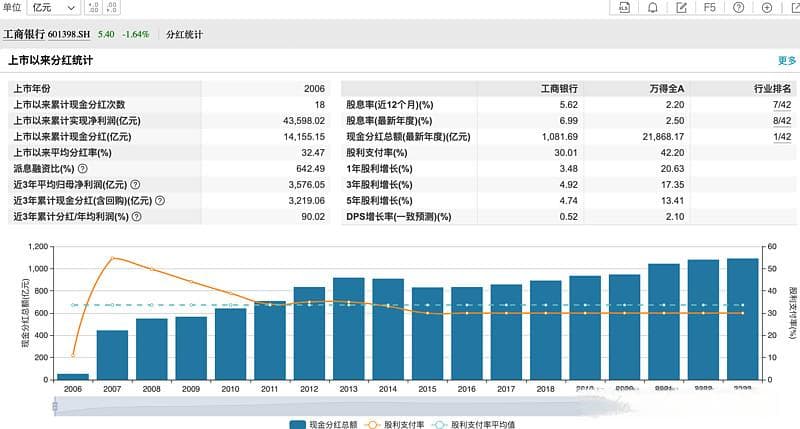Click the DPS增长率(一致预测)(%) row label
Viewport: 800px width, 429px height.
[x=398, y=216]
